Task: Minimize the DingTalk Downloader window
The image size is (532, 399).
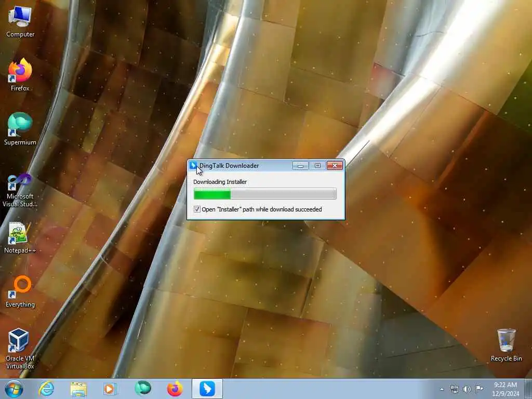Action: click(x=300, y=166)
